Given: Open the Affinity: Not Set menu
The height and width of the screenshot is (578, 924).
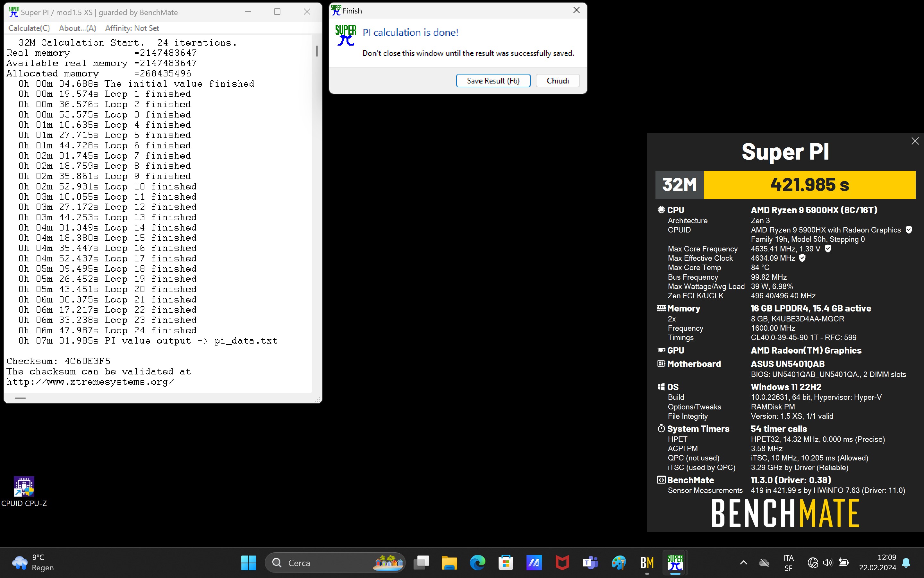Looking at the screenshot, I should click(132, 28).
